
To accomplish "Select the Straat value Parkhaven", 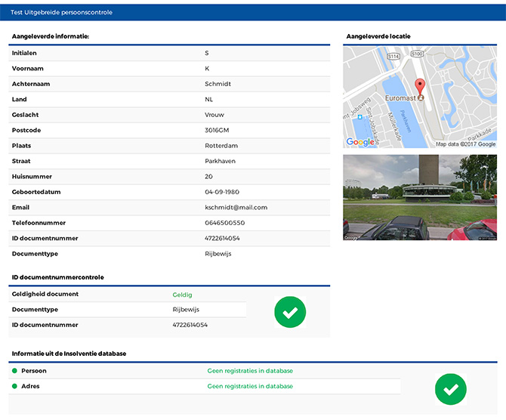I will (x=220, y=161).
